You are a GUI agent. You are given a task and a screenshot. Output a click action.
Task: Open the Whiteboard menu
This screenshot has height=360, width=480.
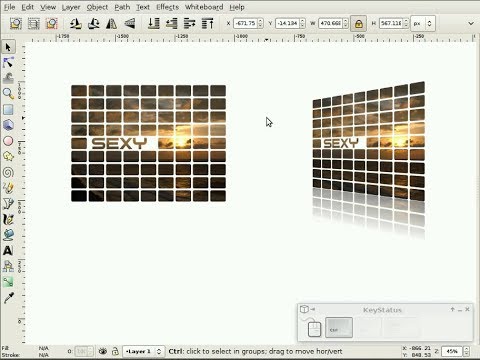[x=204, y=7]
